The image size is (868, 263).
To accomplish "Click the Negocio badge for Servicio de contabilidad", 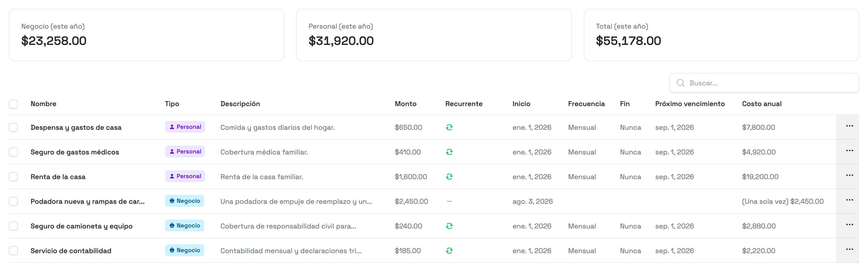I will coord(184,250).
